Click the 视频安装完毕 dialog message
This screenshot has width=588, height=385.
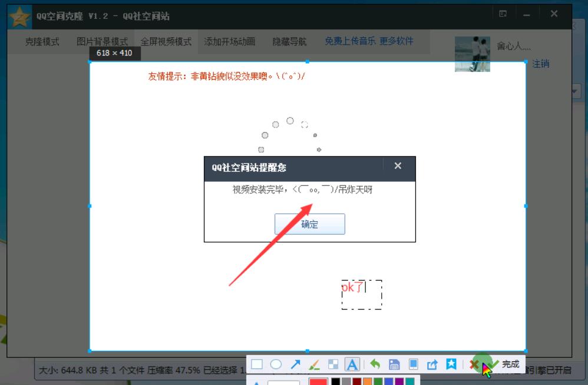[302, 189]
